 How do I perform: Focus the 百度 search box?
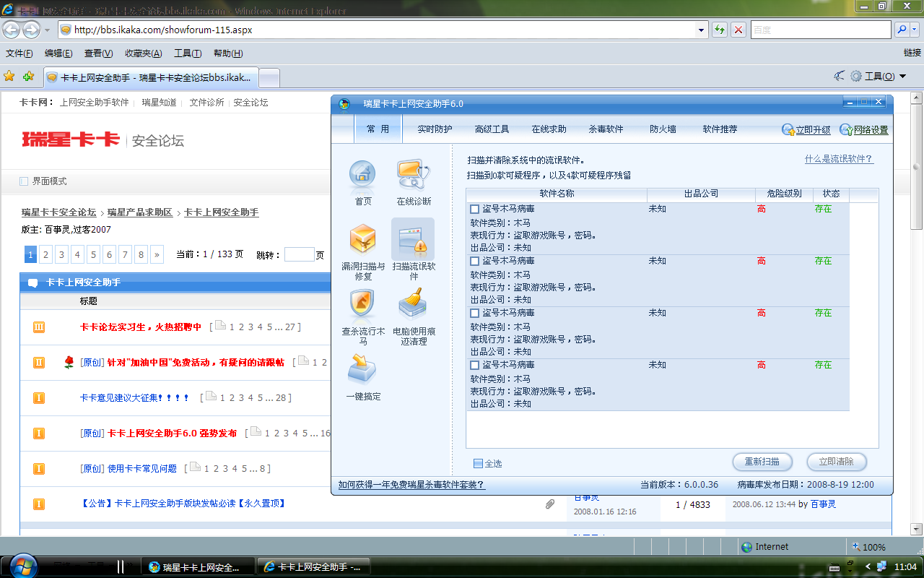click(x=821, y=30)
